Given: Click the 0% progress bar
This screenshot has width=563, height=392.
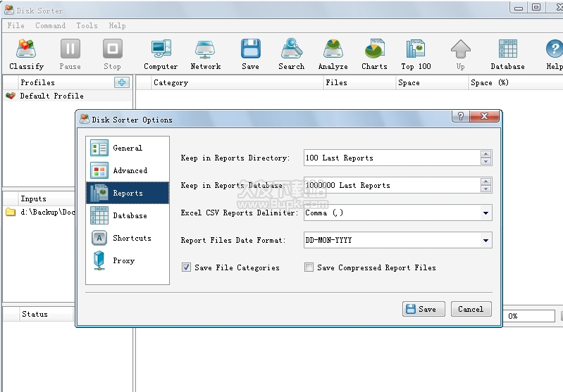Looking at the screenshot, I should [529, 316].
